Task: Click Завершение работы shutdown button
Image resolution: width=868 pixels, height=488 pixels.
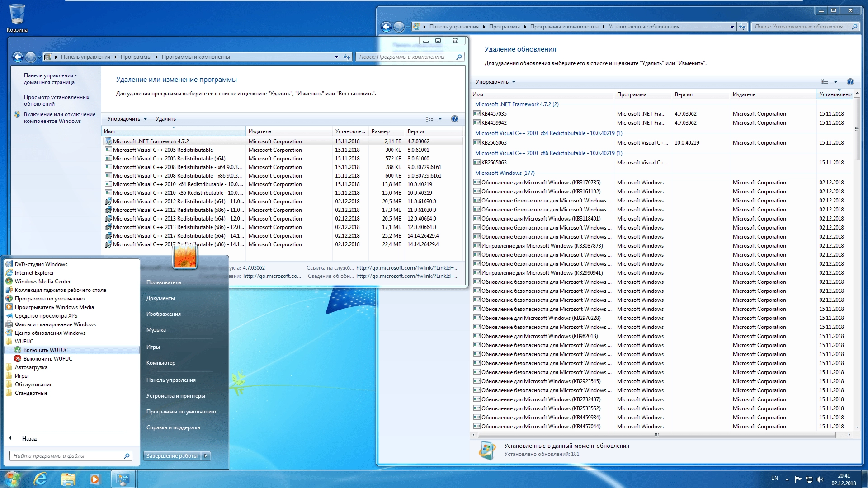Action: (x=172, y=456)
